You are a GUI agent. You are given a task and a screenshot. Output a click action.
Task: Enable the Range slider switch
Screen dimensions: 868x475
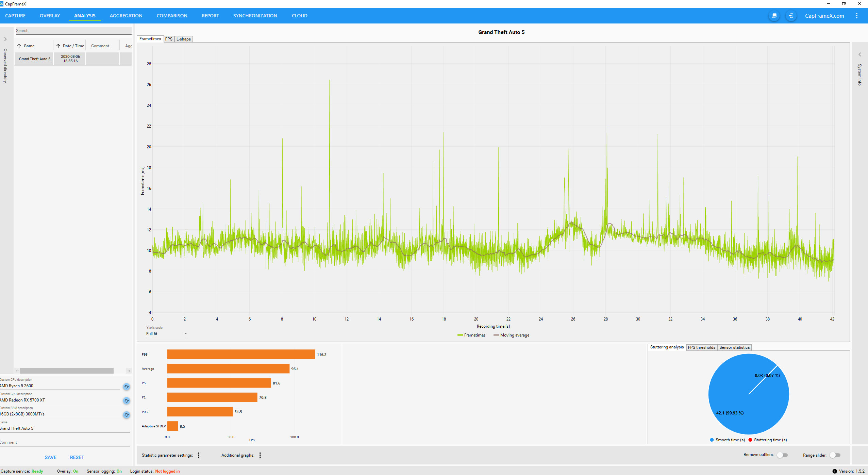pos(835,455)
